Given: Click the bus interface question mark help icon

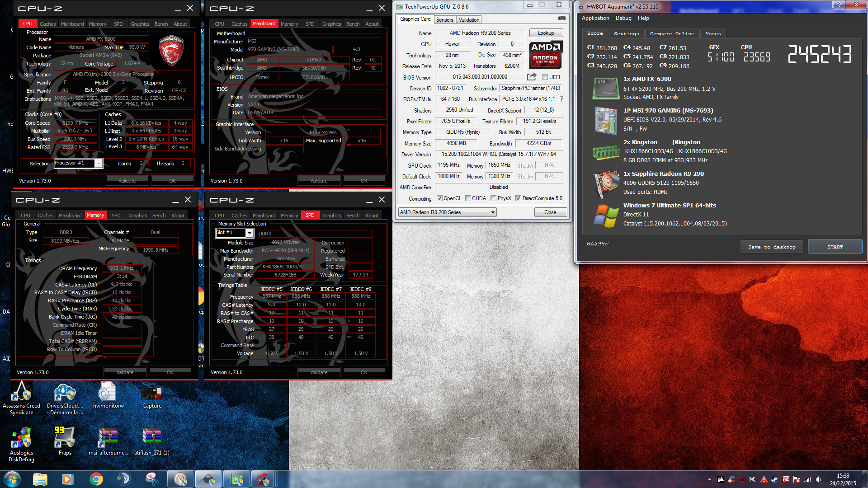Looking at the screenshot, I should 561,99.
